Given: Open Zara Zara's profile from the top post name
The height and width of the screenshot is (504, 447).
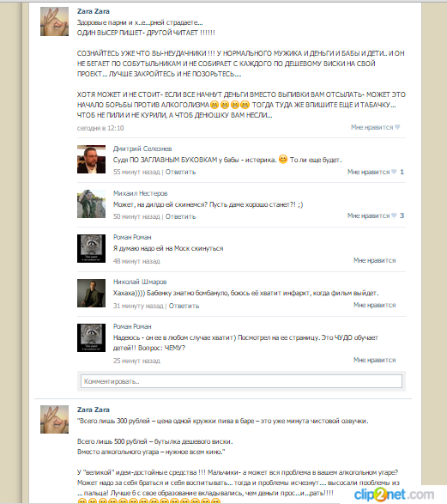Looking at the screenshot, I should click(x=94, y=11).
